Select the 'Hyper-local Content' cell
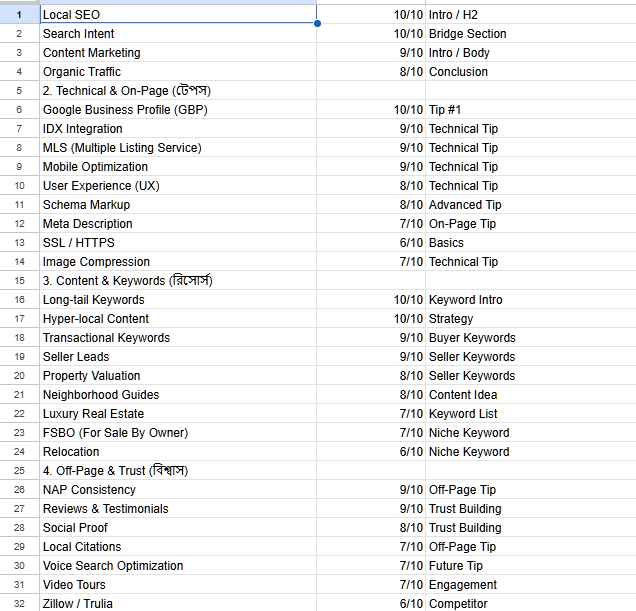The height and width of the screenshot is (611, 636). pos(178,318)
